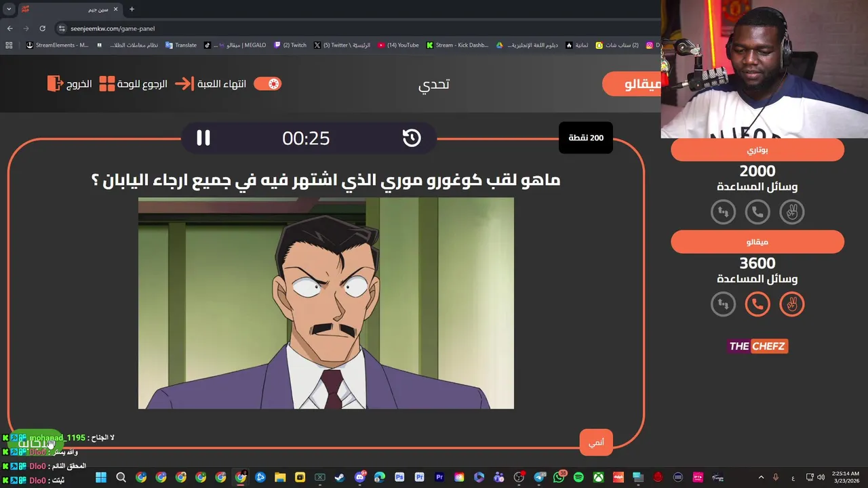Open Photoshop from the taskbar
Image resolution: width=868 pixels, height=488 pixels.
click(x=399, y=477)
